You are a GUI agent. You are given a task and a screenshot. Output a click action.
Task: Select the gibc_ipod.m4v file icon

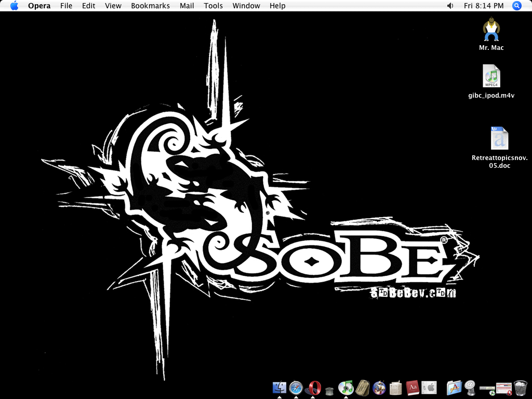[491, 76]
